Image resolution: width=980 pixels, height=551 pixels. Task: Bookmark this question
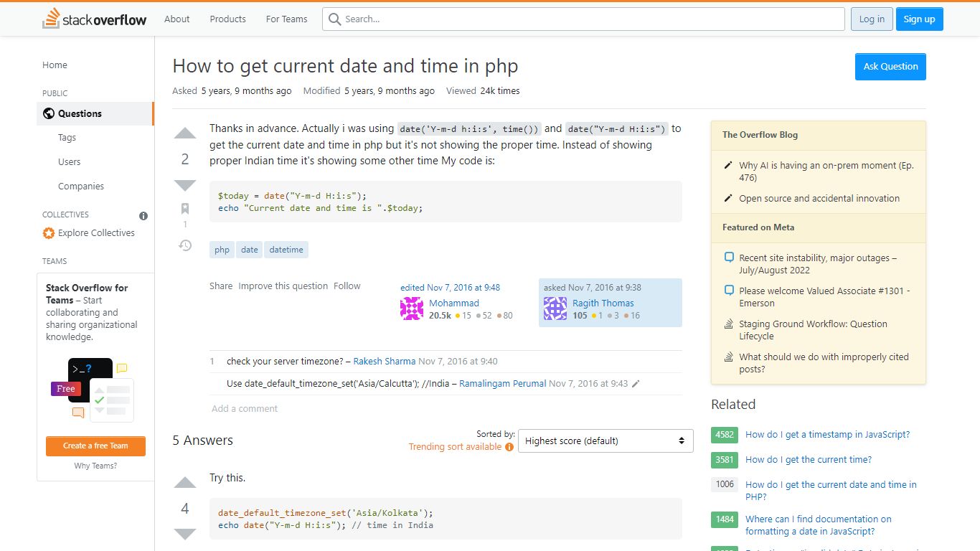click(x=185, y=209)
